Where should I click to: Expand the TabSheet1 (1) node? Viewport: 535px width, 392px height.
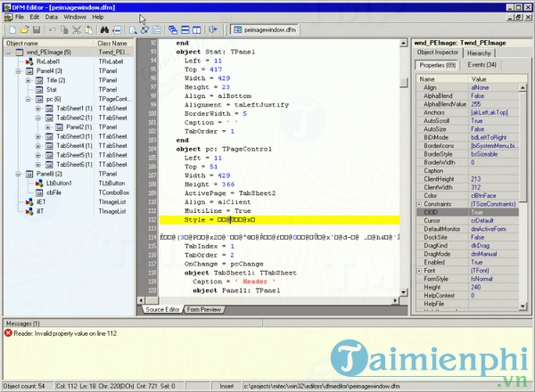point(37,109)
